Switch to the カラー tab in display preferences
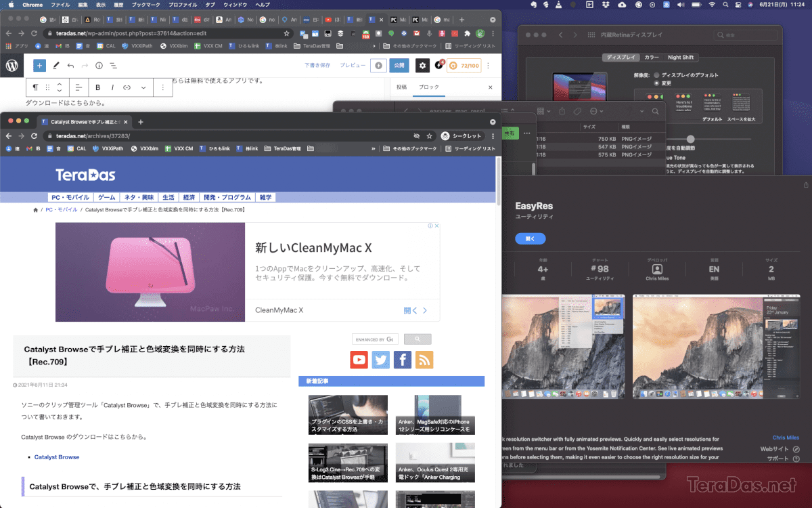The width and height of the screenshot is (812, 508). (652, 58)
